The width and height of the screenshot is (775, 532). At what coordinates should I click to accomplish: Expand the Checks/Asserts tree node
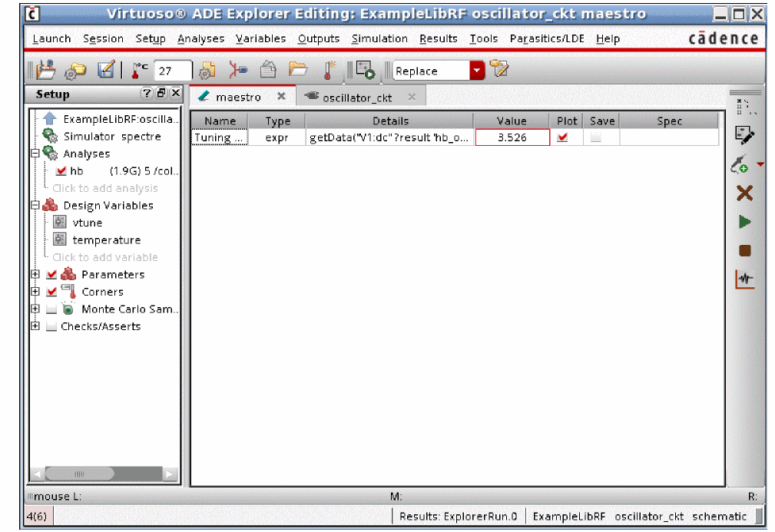tap(35, 326)
